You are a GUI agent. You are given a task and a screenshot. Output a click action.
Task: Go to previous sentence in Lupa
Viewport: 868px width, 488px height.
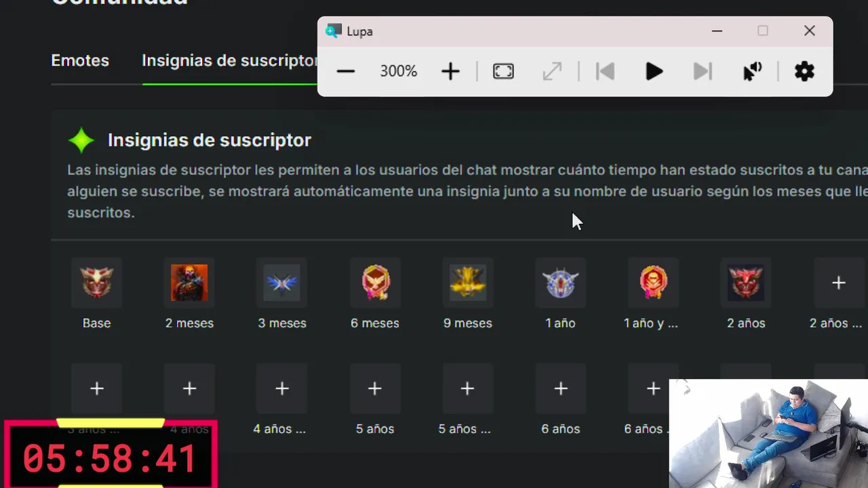point(605,71)
